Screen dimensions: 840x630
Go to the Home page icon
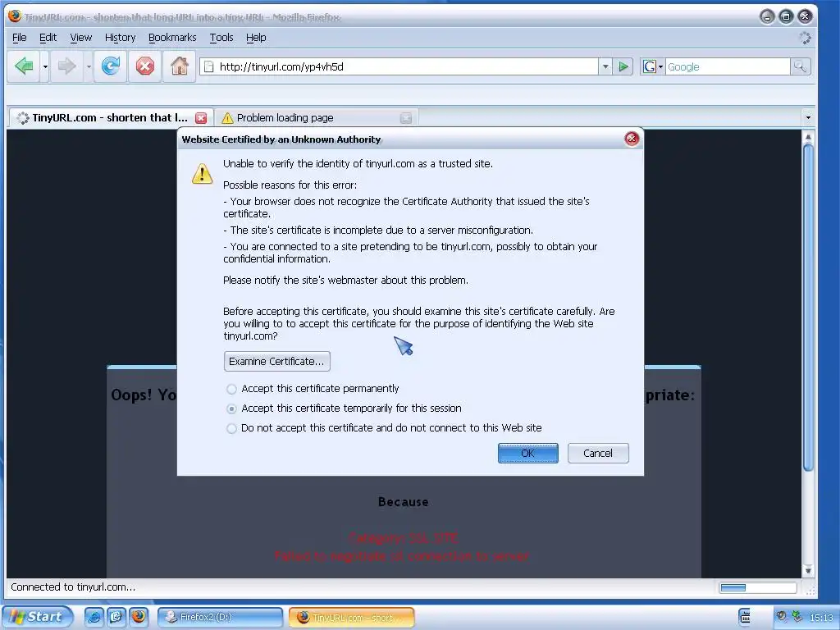[179, 66]
